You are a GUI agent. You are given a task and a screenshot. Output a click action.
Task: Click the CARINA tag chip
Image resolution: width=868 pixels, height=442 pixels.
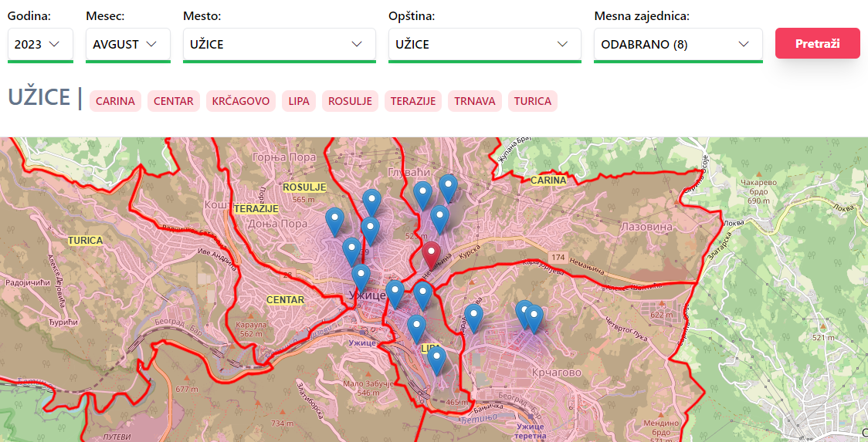115,101
